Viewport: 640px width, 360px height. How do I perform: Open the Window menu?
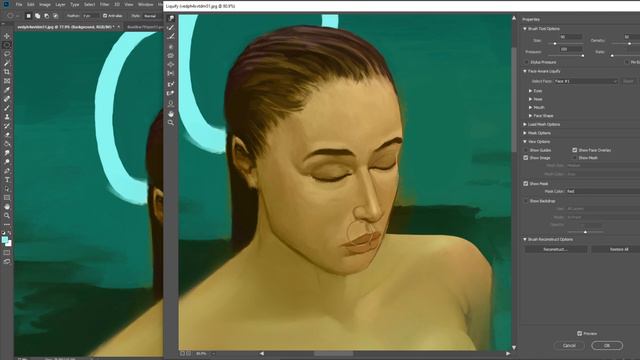pos(145,4)
